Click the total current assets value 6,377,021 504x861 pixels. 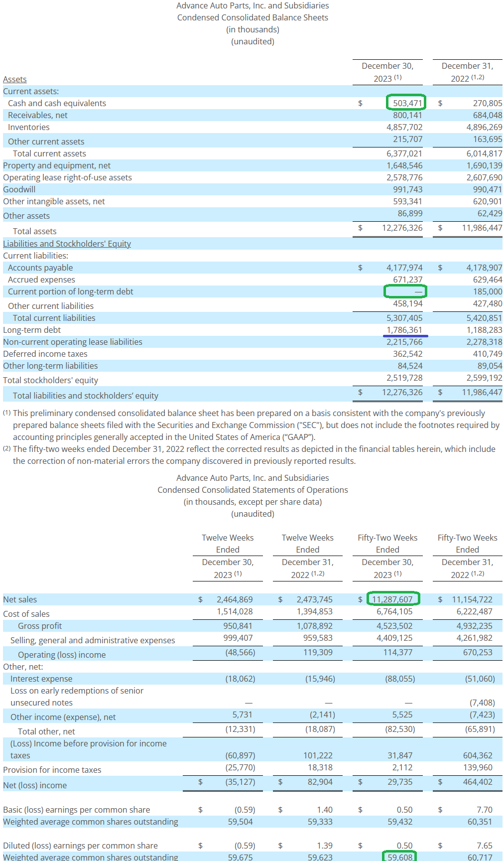coord(404,153)
